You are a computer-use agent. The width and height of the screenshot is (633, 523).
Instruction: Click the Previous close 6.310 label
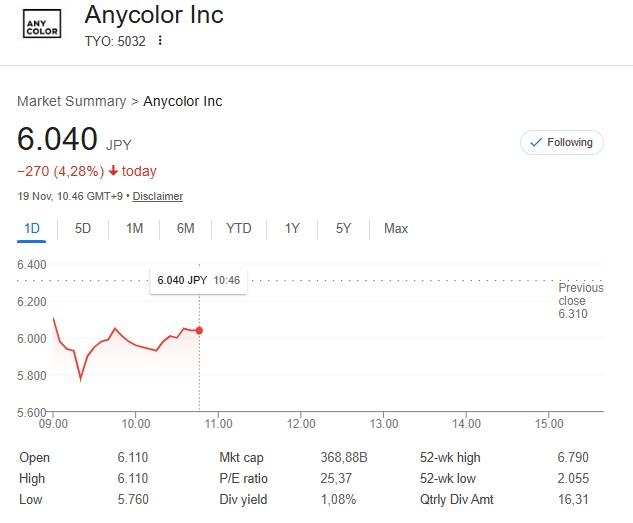[x=581, y=301]
